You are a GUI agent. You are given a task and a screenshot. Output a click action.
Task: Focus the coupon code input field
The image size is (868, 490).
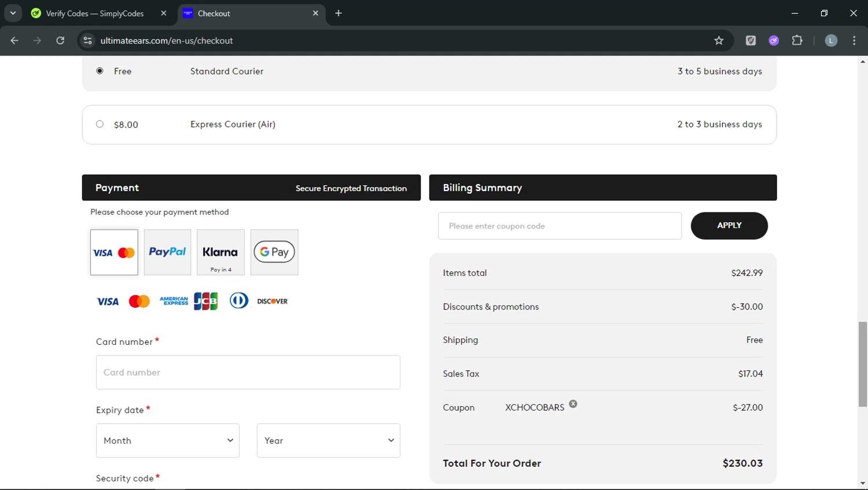tap(560, 226)
